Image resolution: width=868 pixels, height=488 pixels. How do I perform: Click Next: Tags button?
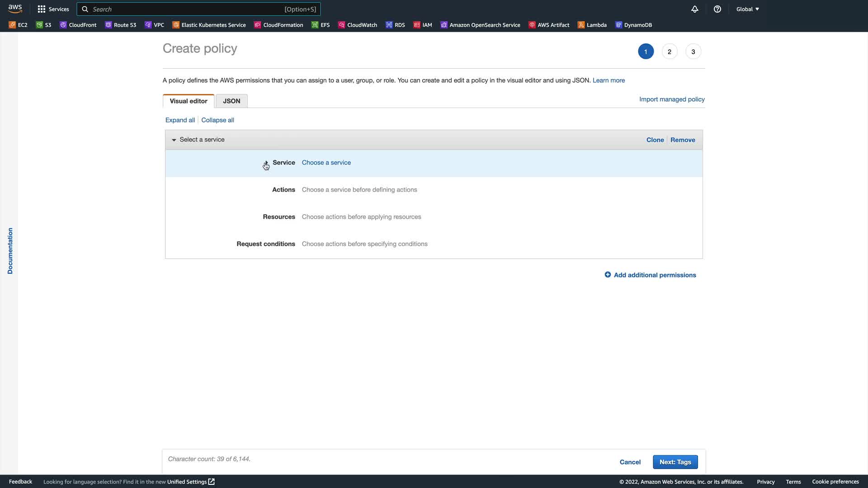coord(675,462)
